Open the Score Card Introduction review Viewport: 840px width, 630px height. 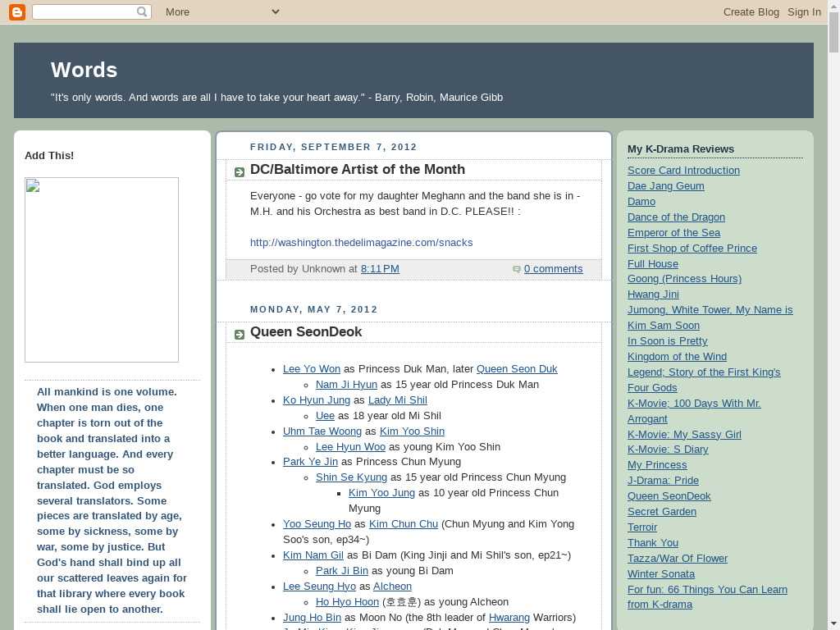pos(683,171)
